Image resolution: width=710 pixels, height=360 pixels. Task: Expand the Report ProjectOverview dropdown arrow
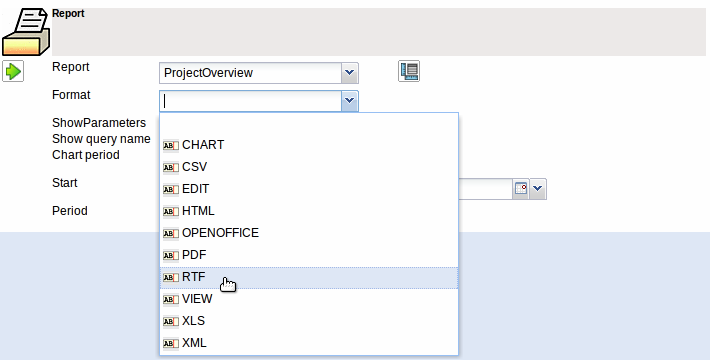[x=349, y=73]
